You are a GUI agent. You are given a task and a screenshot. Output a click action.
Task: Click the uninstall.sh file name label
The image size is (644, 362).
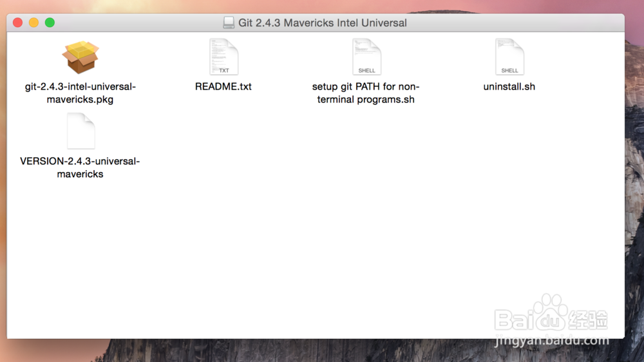tap(509, 87)
